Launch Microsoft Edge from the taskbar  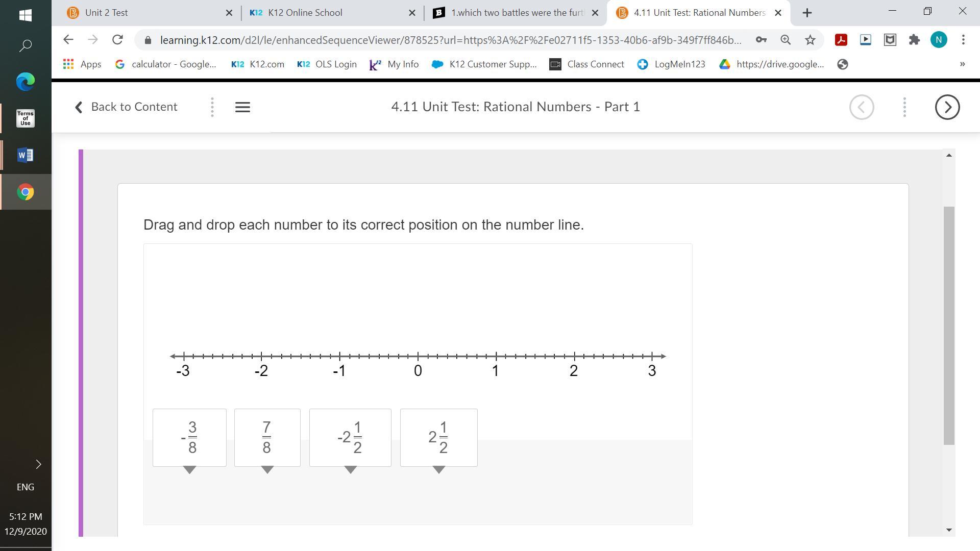(26, 82)
